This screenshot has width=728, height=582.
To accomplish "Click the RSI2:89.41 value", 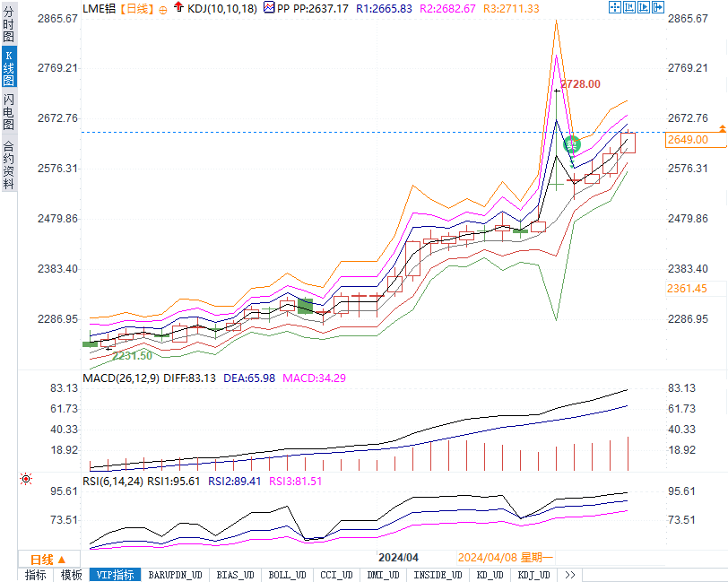I will (235, 482).
